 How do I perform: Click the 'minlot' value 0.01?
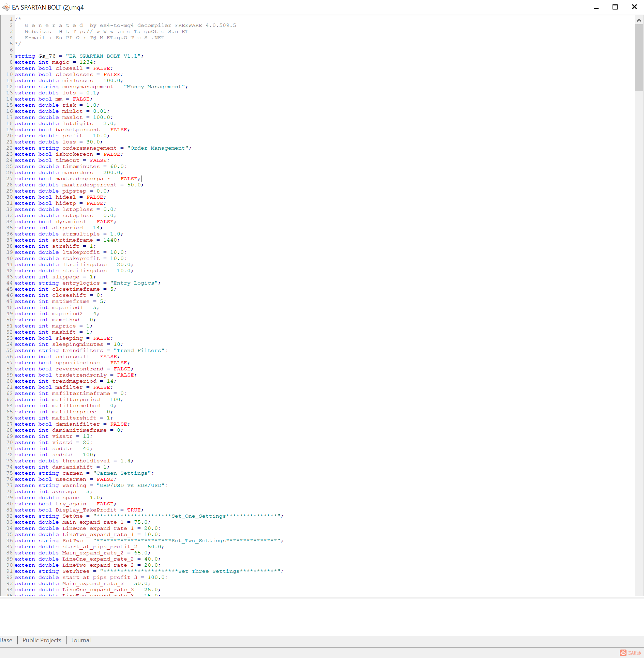[x=100, y=111]
